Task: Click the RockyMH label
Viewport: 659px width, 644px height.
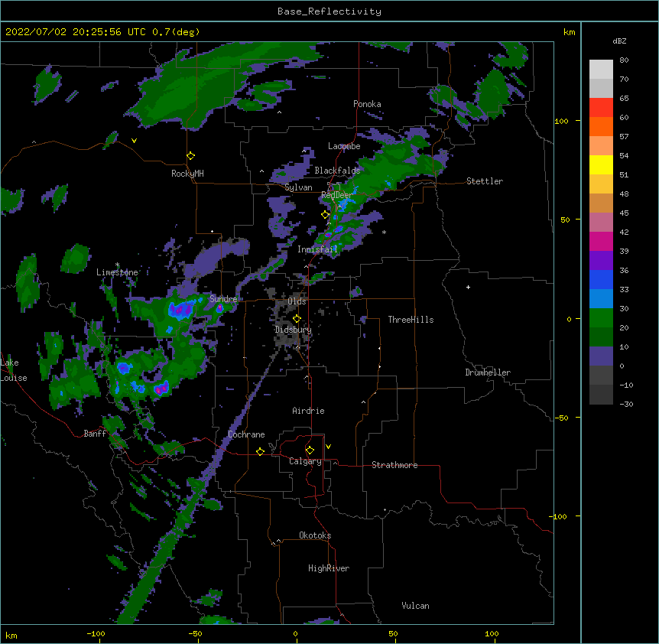Action: 187,174
